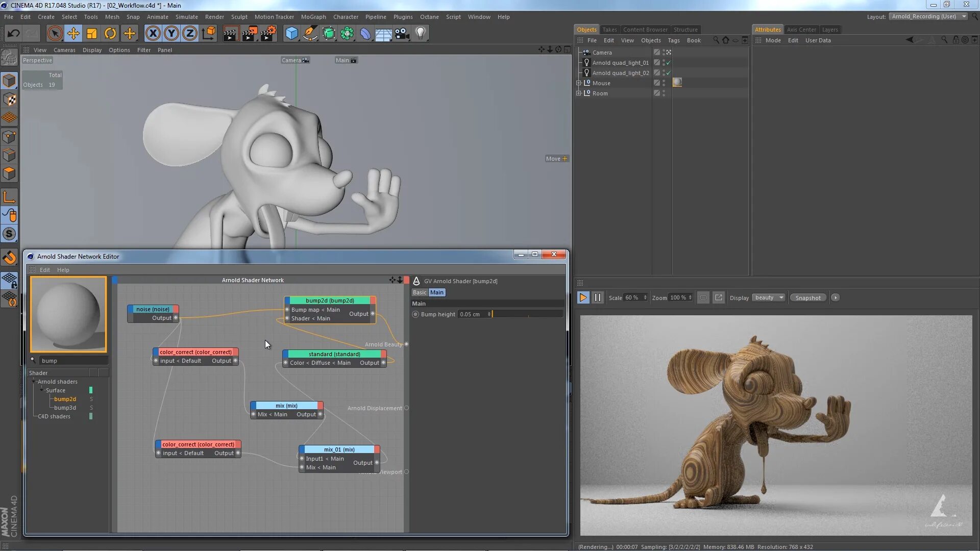
Task: Select the Scale tool icon
Action: pos(92,34)
